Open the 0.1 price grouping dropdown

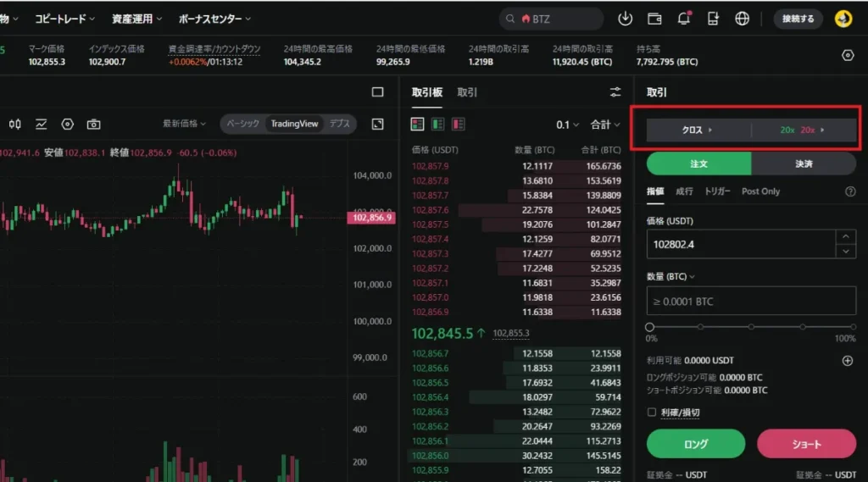567,125
